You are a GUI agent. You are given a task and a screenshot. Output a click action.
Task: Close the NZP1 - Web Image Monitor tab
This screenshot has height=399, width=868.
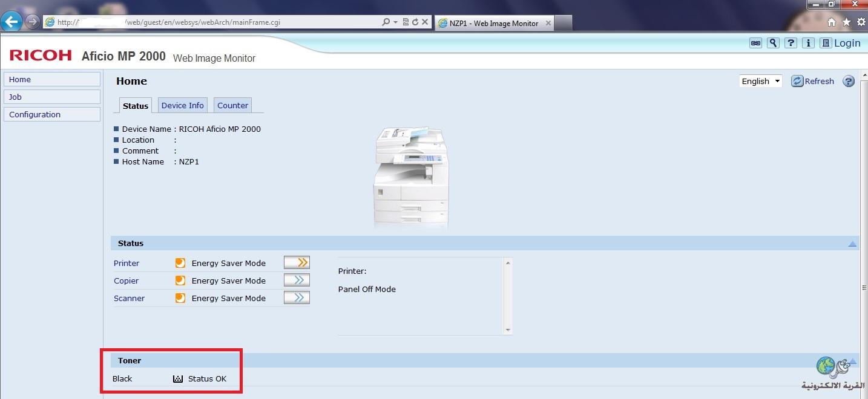pos(548,24)
